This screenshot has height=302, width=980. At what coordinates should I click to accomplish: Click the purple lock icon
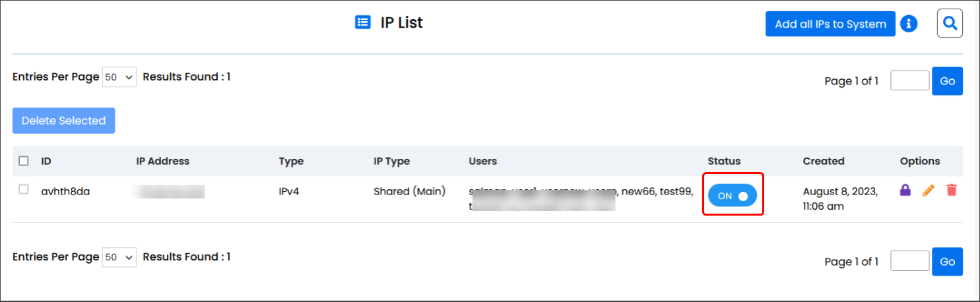(905, 191)
